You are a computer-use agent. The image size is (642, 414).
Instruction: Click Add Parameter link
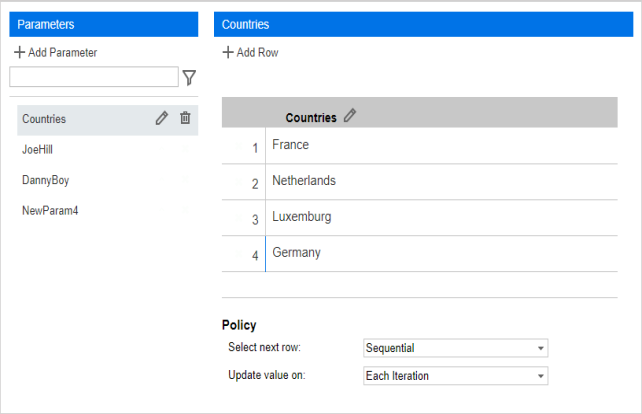click(62, 52)
